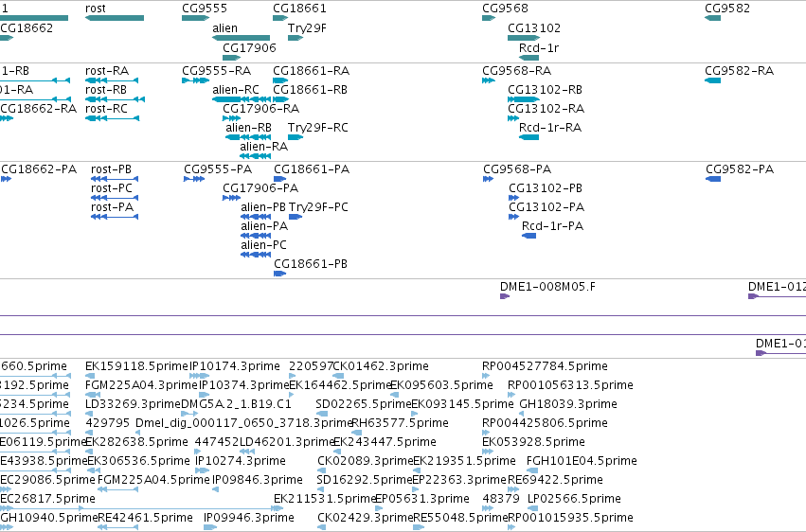Click the 'alien-PB' protein label
The image size is (806, 532).
click(263, 207)
